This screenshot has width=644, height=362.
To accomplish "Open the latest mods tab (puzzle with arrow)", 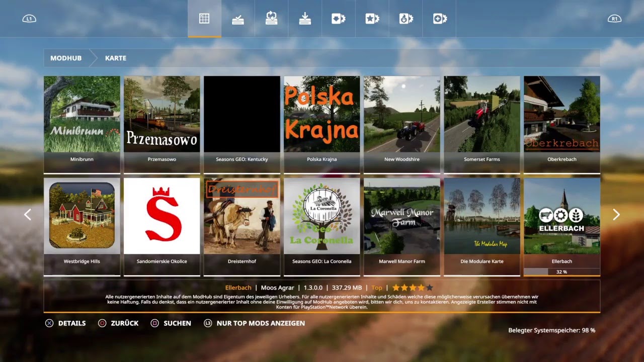I will point(339,19).
